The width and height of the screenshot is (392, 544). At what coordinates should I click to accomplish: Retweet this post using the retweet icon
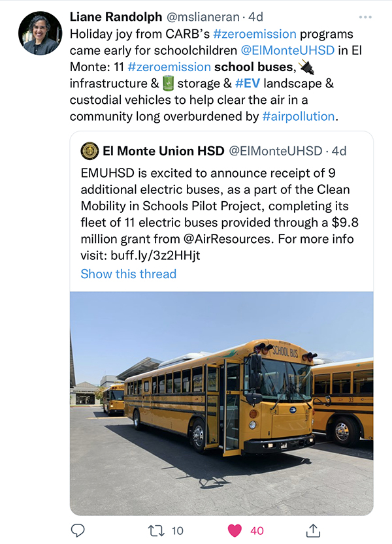[156, 530]
